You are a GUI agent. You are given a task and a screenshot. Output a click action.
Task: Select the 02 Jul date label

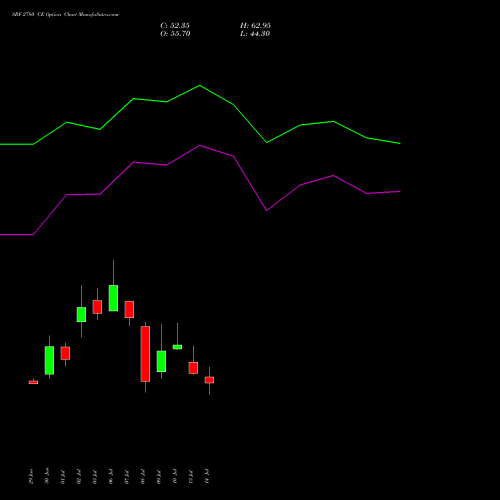coord(79,477)
